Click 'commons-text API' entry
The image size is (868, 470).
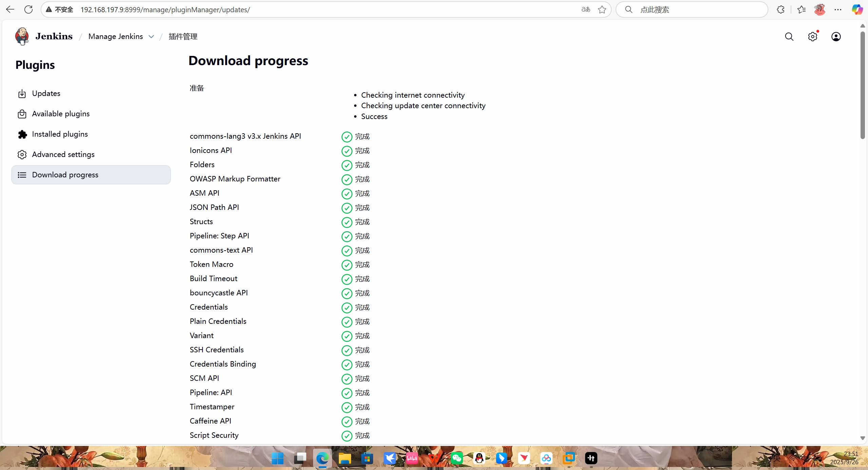pos(221,250)
